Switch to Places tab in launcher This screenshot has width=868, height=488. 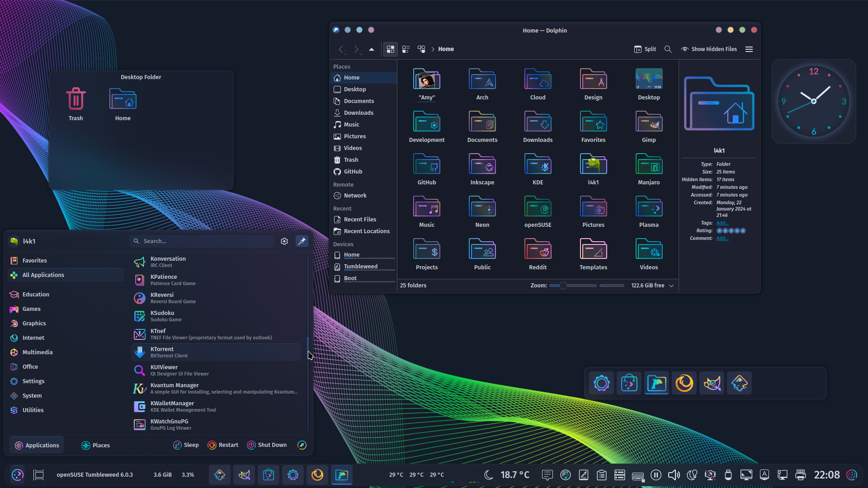click(95, 446)
